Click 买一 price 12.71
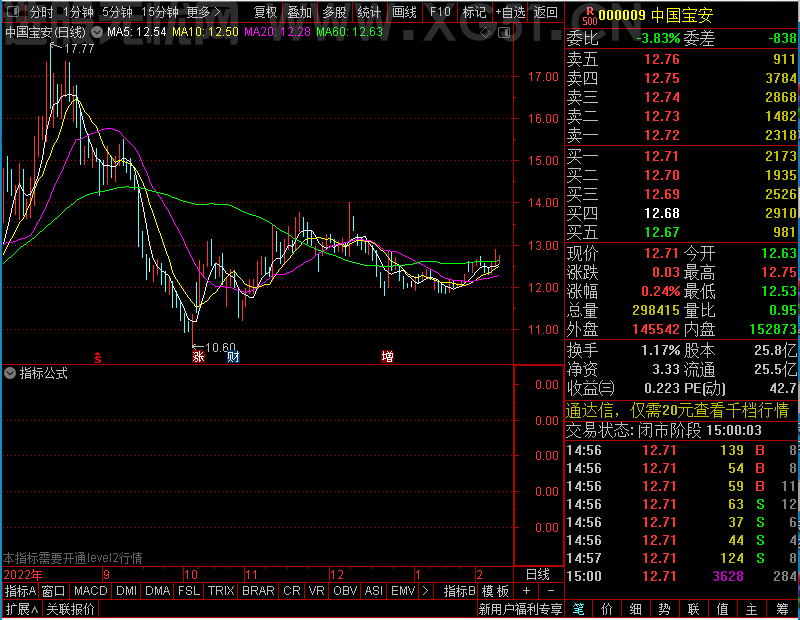Screen dimensions: 800x620 pyautogui.click(x=661, y=156)
